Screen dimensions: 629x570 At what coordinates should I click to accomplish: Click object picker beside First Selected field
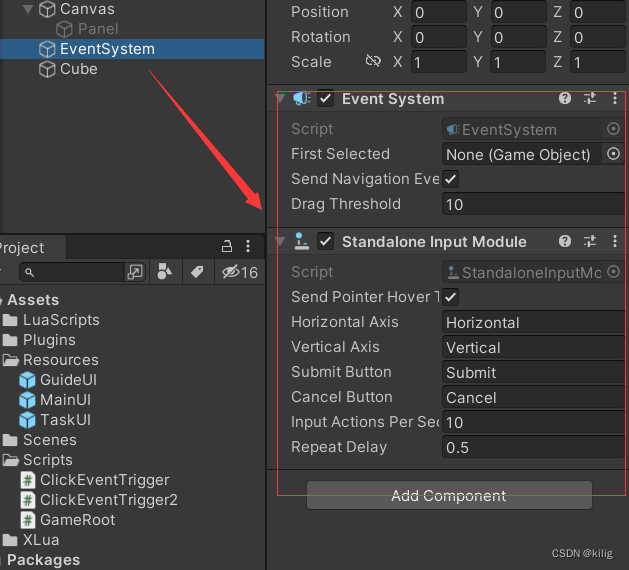point(614,154)
